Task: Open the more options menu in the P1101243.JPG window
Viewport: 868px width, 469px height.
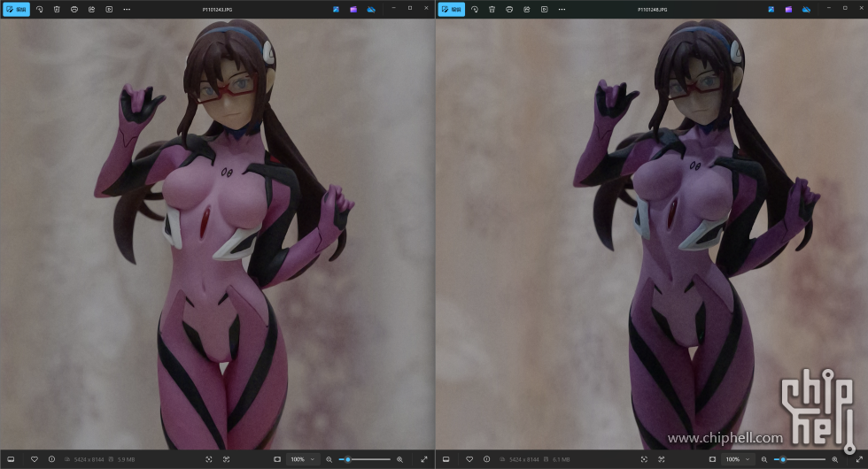Action: [x=127, y=10]
